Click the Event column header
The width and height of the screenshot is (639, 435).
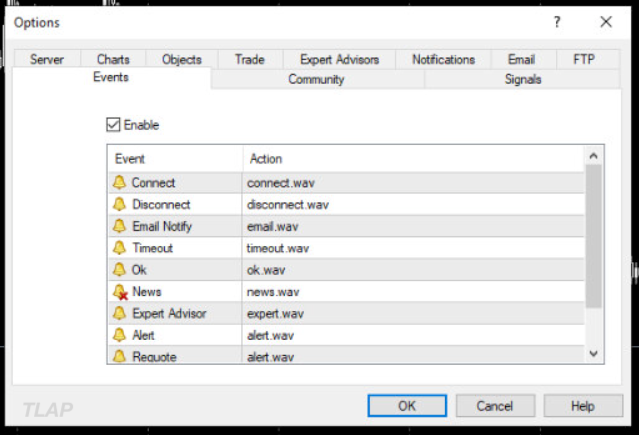click(175, 159)
